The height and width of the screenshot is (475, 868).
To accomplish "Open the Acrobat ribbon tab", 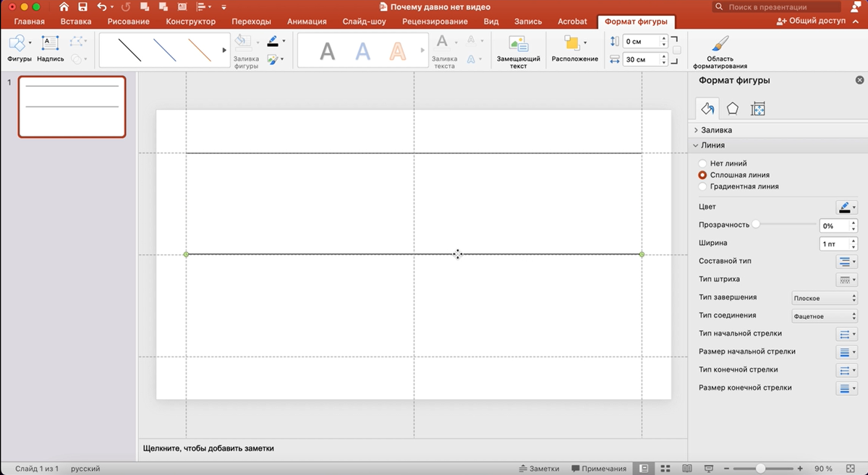I will pyautogui.click(x=572, y=22).
